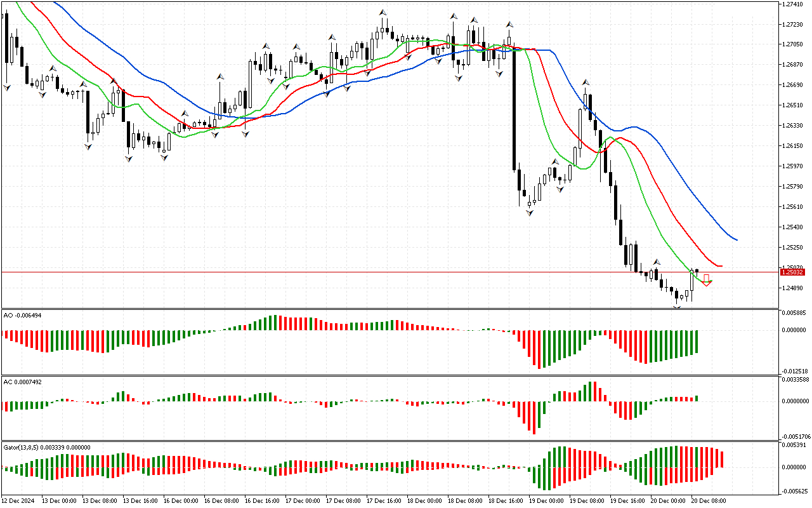Select the 1.27230 price scale value
This screenshot has height=508, width=812.
793,24
